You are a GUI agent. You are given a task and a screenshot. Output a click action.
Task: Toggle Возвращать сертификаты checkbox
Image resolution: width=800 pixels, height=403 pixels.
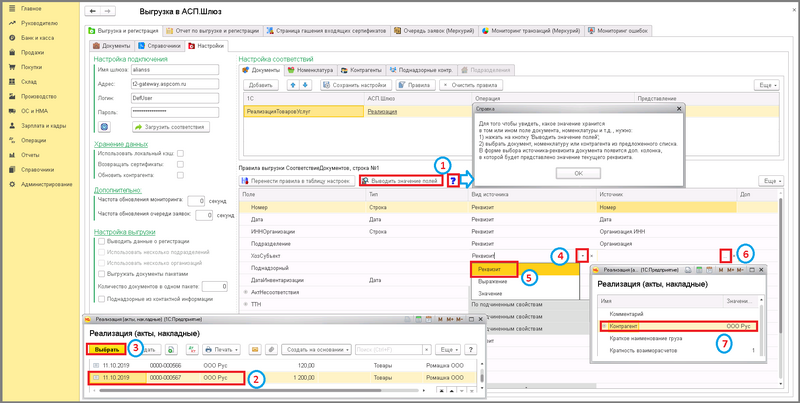pyautogui.click(x=180, y=164)
